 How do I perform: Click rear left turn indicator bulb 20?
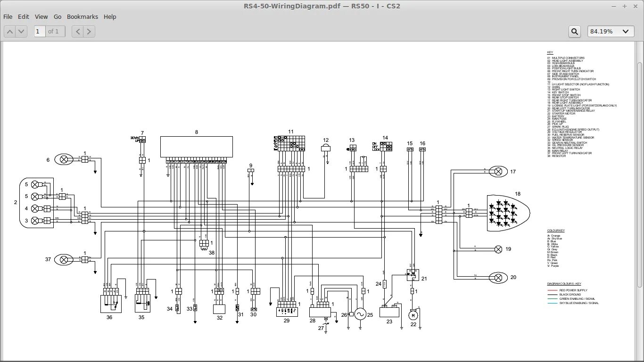pos(498,277)
